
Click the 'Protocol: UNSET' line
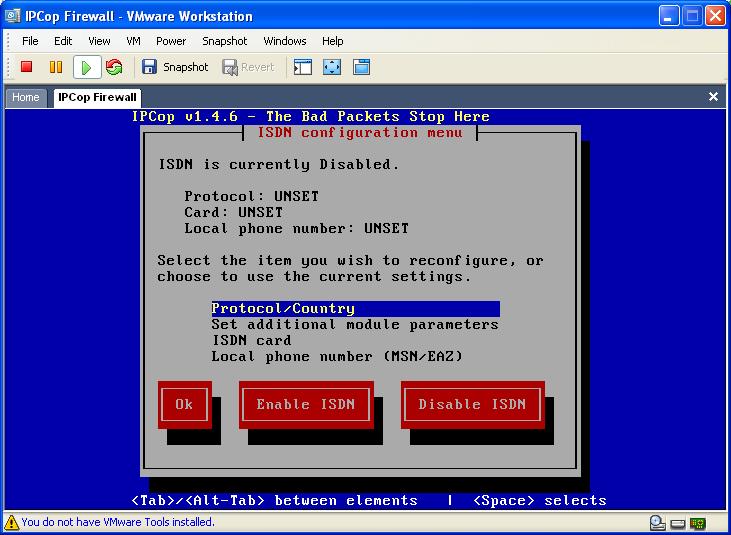(251, 196)
